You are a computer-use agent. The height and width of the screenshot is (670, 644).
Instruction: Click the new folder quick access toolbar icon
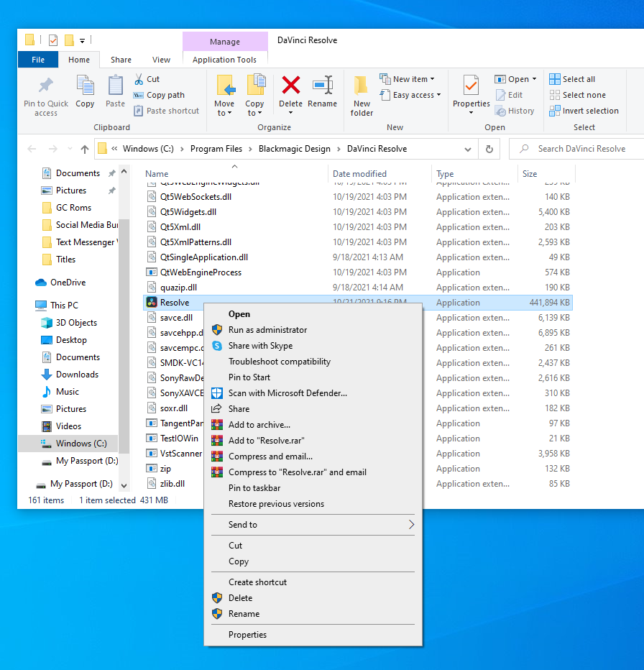tap(69, 40)
